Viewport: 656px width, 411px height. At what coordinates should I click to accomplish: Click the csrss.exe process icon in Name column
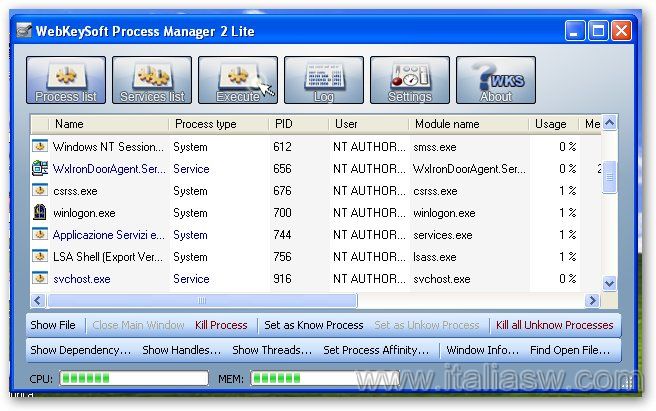click(40, 190)
